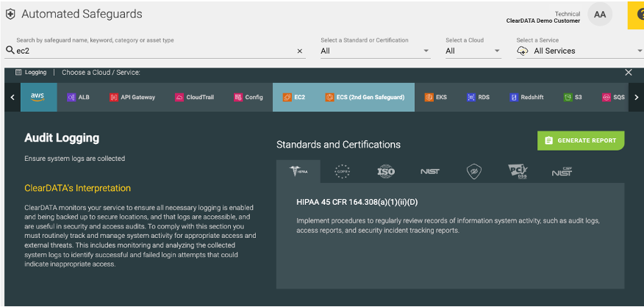Open Select a Standard or Certification dropdown
Screen dimensions: 644x307
tap(376, 51)
